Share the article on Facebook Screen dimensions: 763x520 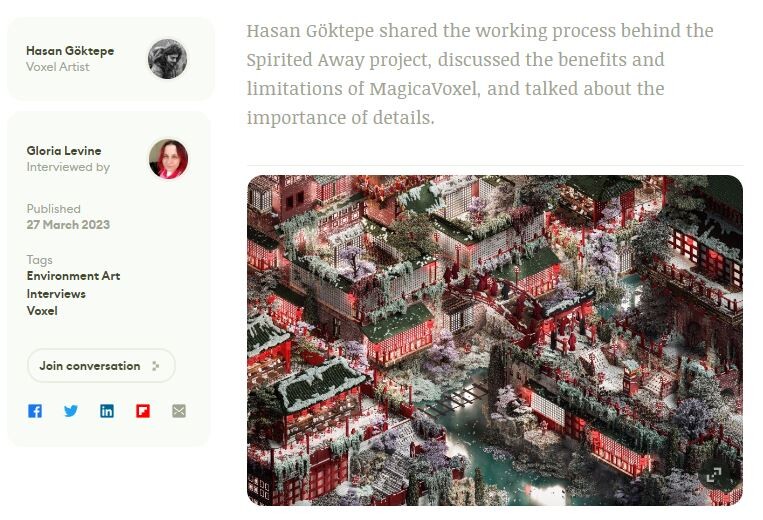click(35, 411)
